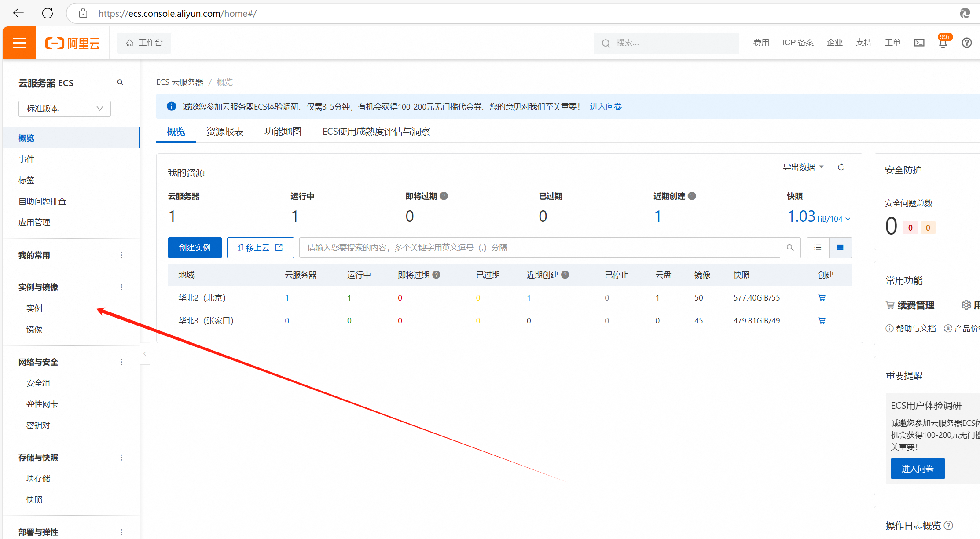980x539 pixels.
Task: Switch to the list view toggle
Action: point(818,248)
